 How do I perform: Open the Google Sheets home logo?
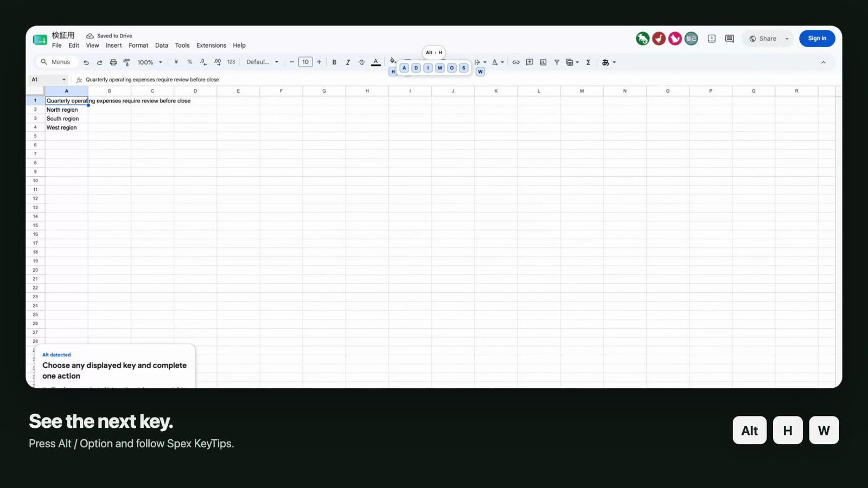tap(40, 40)
